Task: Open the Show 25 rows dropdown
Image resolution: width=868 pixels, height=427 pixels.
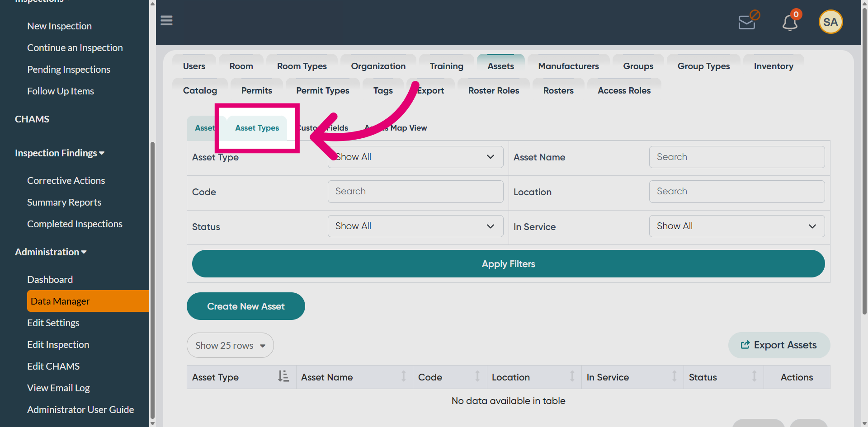Action: tap(230, 345)
